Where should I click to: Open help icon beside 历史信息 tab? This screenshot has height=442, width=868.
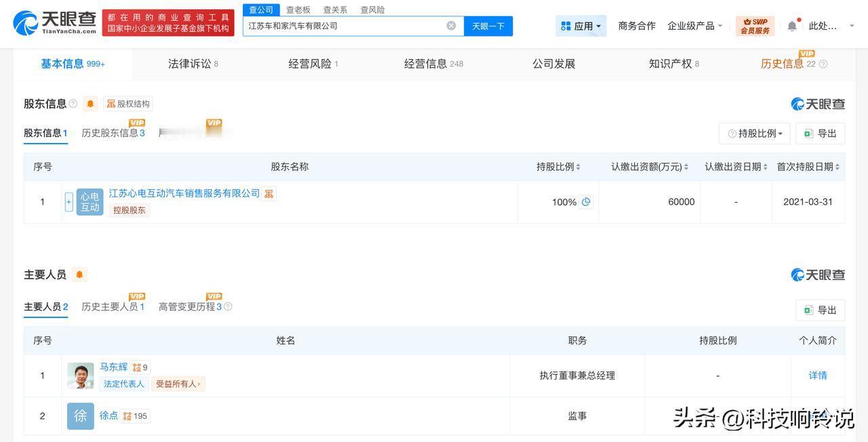pyautogui.click(x=823, y=64)
